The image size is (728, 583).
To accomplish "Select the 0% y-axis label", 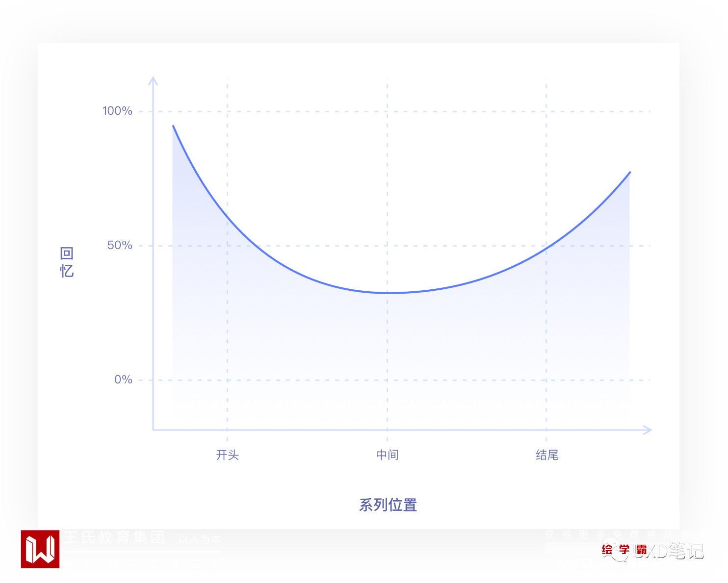I will (x=123, y=380).
